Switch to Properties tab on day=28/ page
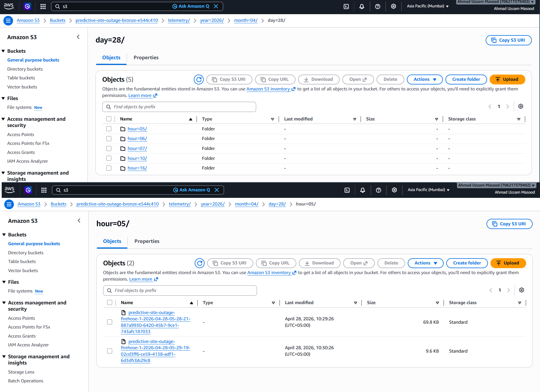540x392 pixels. click(x=146, y=58)
